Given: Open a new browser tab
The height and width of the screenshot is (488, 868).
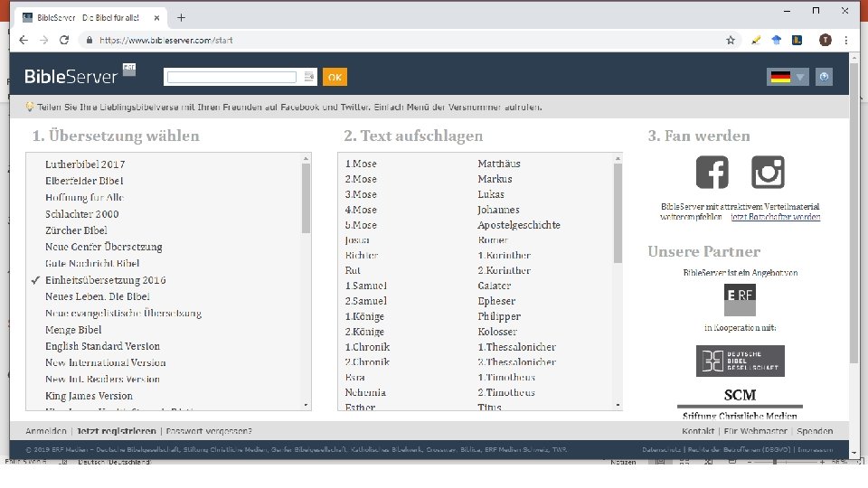Looking at the screenshot, I should pos(181,18).
